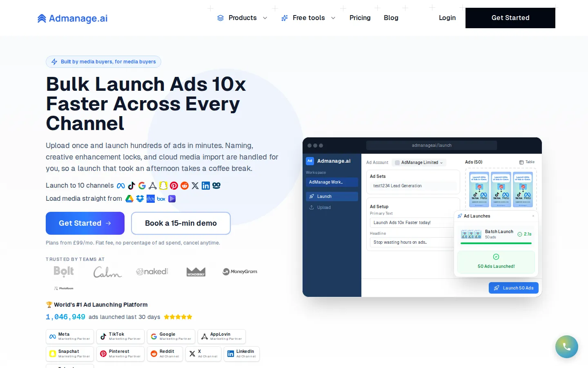
Task: Click the last channel icon after LinkedIn
Action: pos(216,186)
